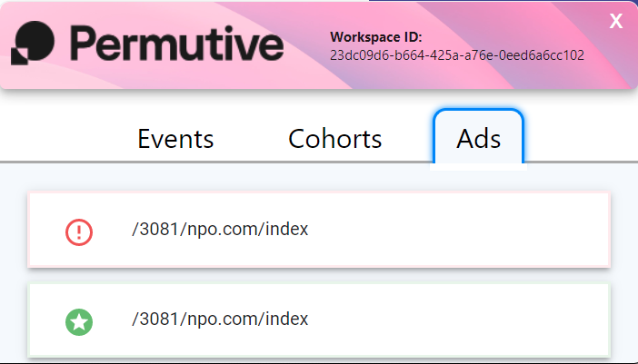Click the Workspace ID label
The height and width of the screenshot is (364, 638).
(376, 37)
